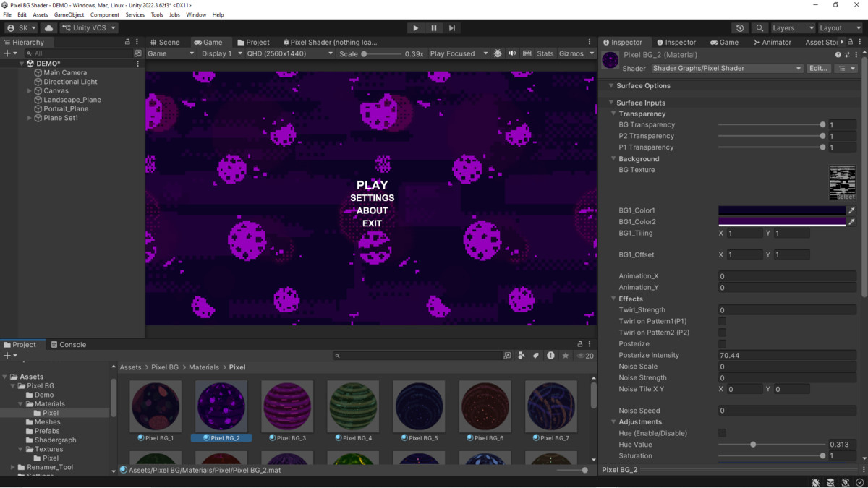Image resolution: width=868 pixels, height=488 pixels.
Task: Click the Hierarchy search-by-type icon
Action: [x=137, y=53]
